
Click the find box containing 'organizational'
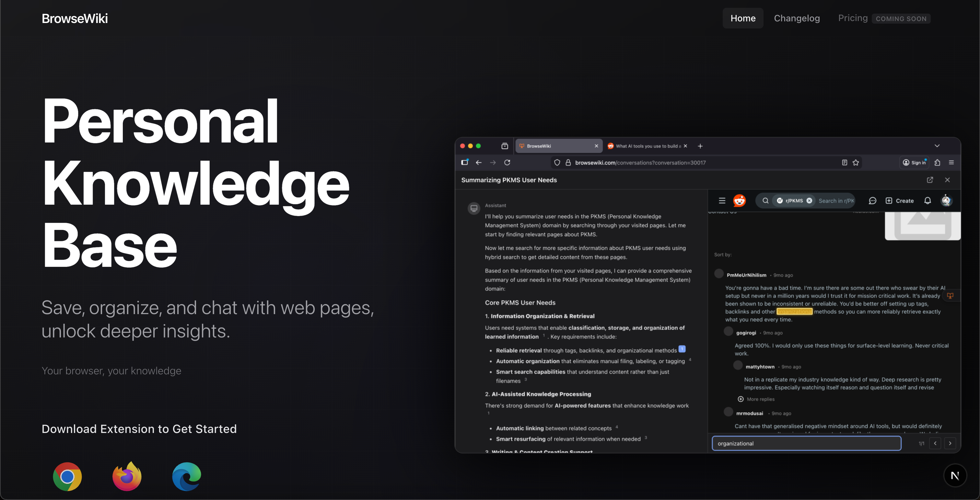807,443
